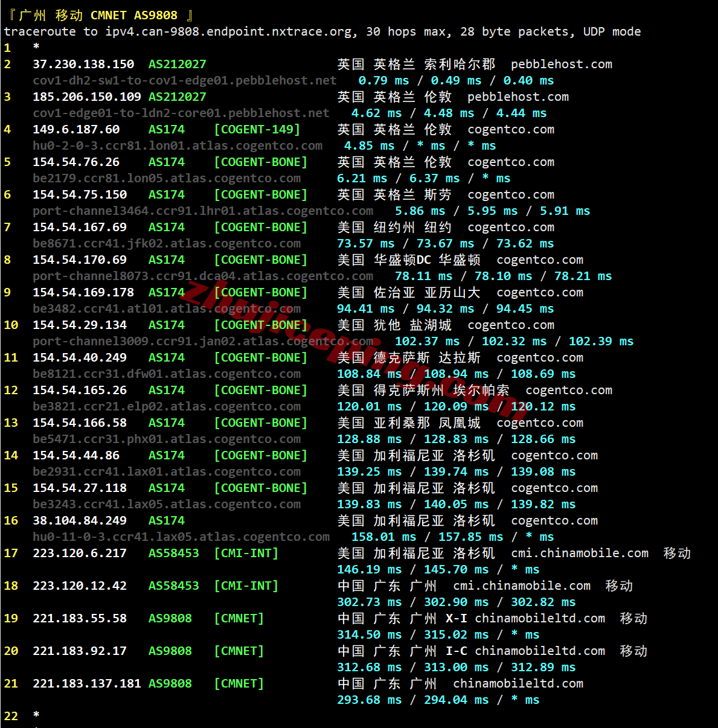
Task: Click latency value 120.01 ms on hop 12
Action: coord(369,406)
